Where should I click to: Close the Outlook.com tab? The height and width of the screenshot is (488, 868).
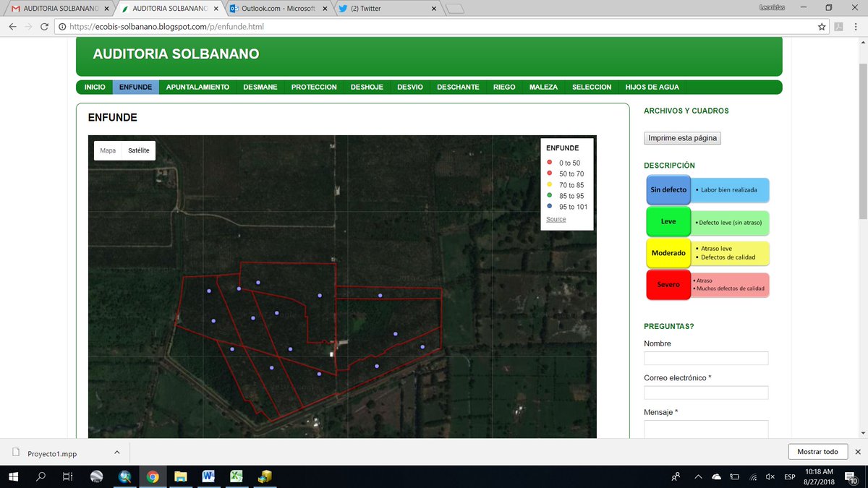[x=323, y=9]
